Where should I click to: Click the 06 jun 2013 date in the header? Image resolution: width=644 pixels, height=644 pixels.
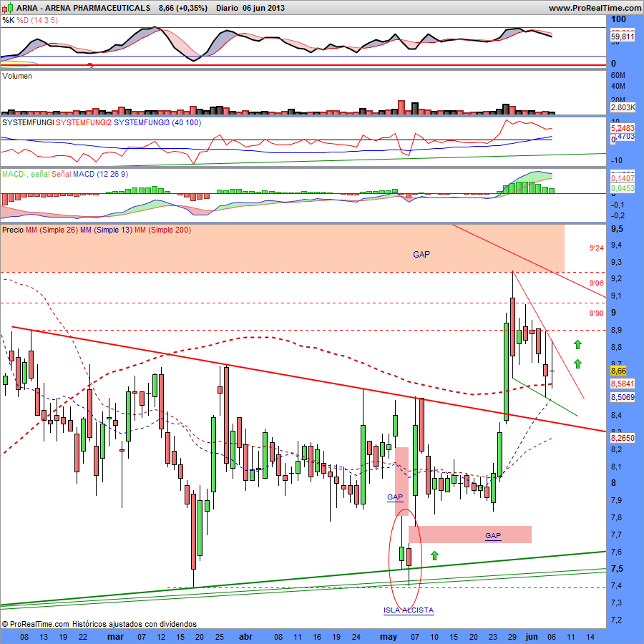pos(263,8)
